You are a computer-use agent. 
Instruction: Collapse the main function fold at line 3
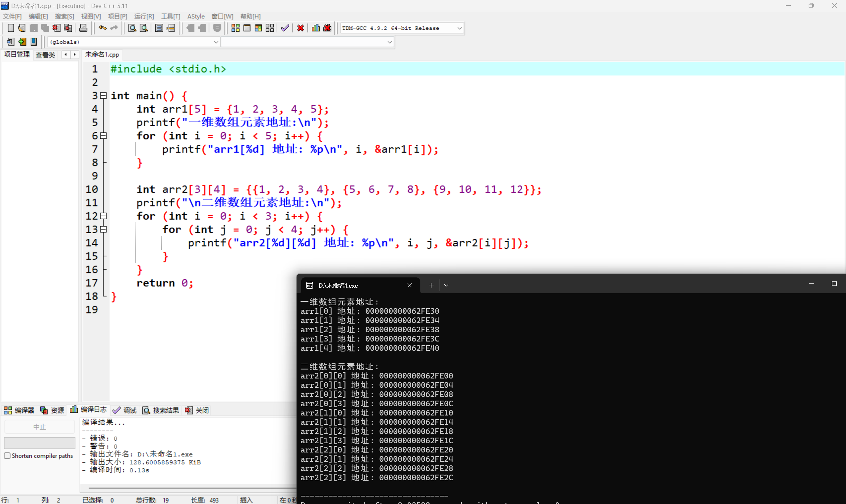tap(104, 96)
